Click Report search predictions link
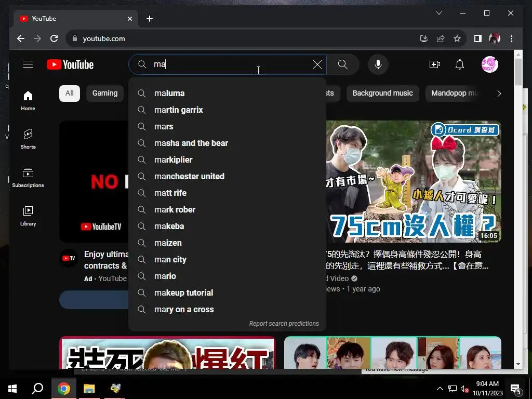Screen dimensions: 532x399 [284, 324]
